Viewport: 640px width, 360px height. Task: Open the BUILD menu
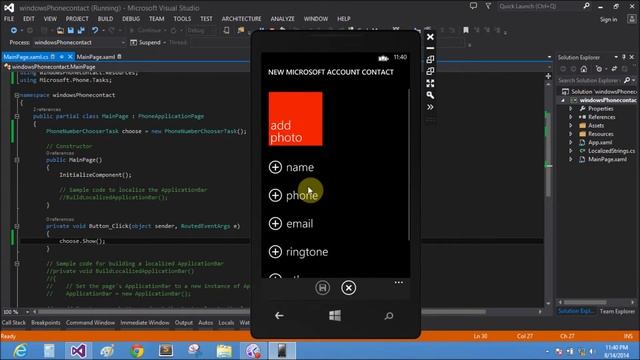105,19
